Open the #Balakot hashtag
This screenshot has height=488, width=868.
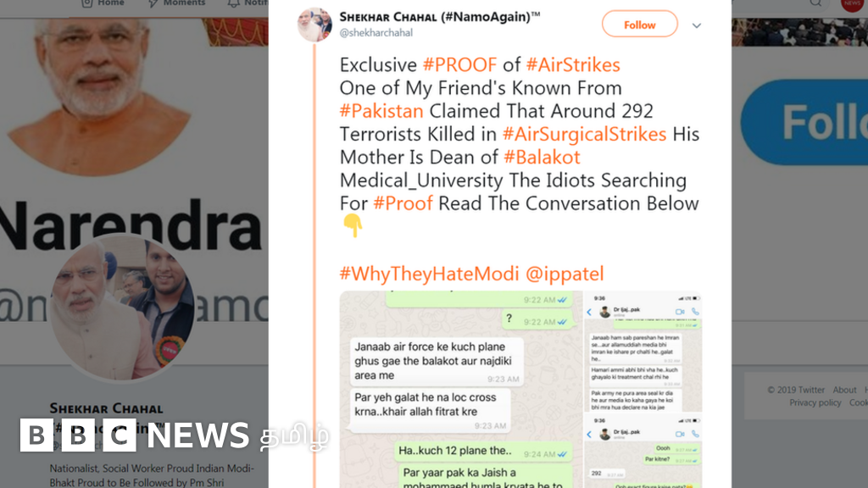coord(542,157)
